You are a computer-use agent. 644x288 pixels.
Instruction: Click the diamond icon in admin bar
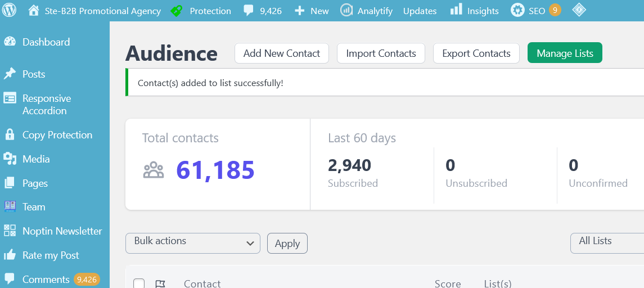[579, 10]
